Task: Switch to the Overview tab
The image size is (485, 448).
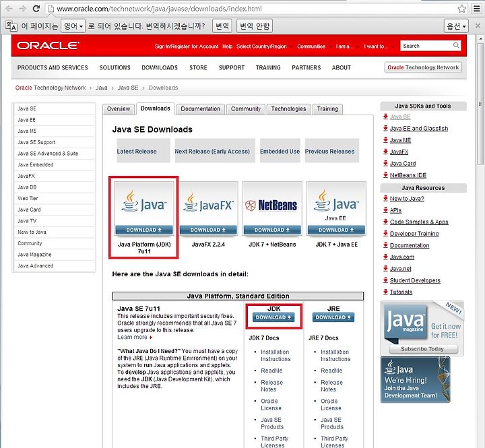Action: point(119,109)
